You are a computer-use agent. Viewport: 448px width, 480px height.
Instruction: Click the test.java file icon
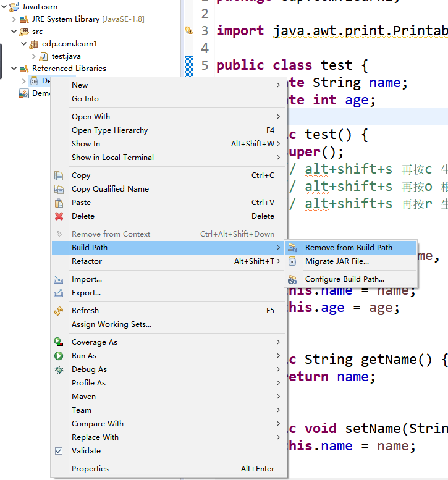(x=43, y=56)
